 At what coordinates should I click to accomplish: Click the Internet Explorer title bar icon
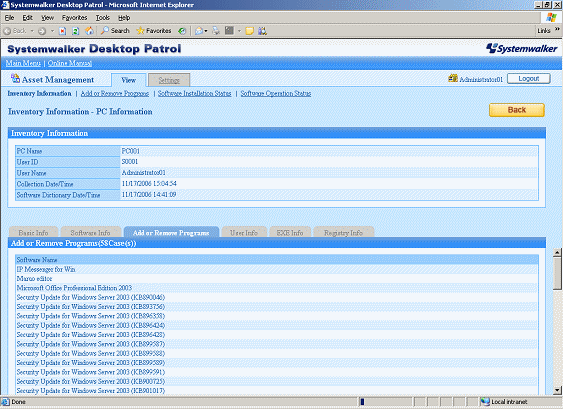click(x=5, y=5)
